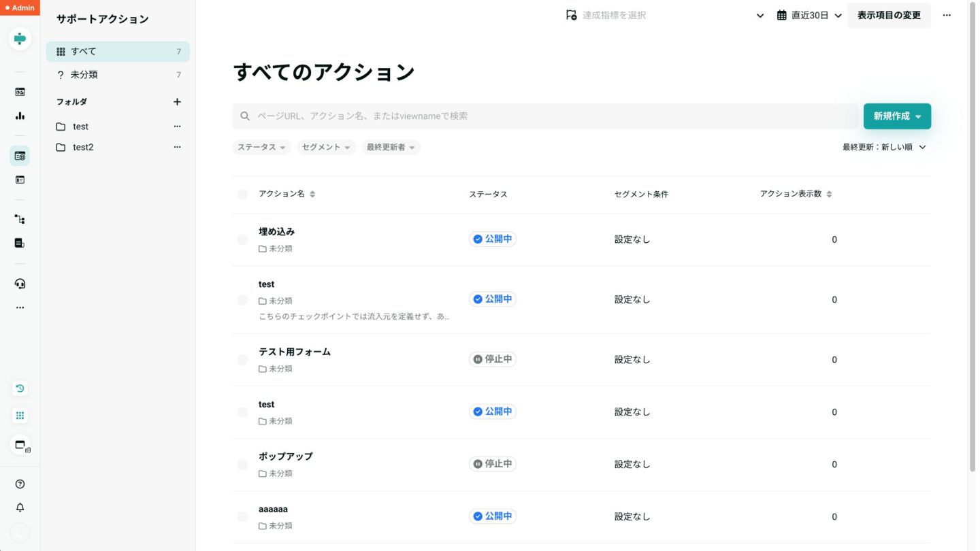Open options menu for test folder
980x551 pixels.
177,127
